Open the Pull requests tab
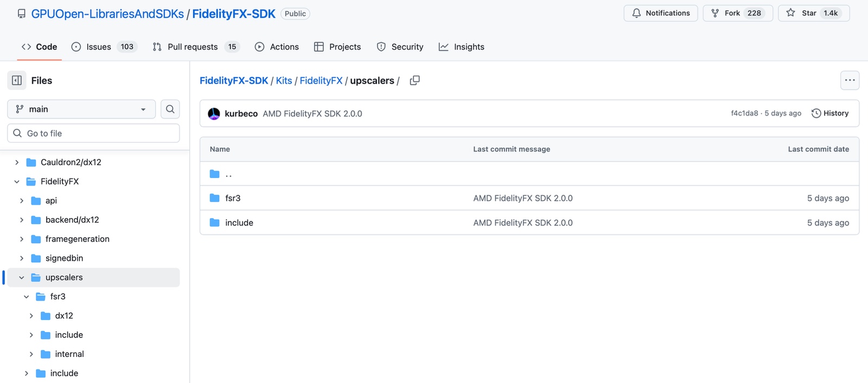This screenshot has height=383, width=868. point(196,47)
